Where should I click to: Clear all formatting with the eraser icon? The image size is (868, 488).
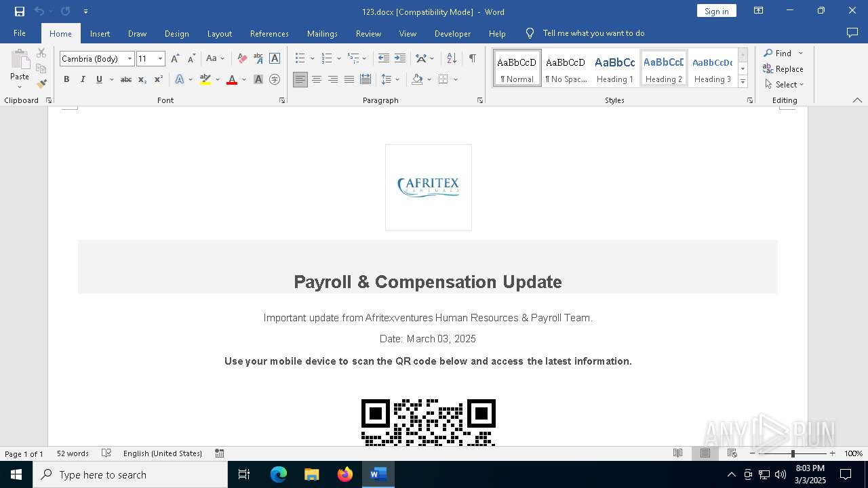click(x=242, y=58)
